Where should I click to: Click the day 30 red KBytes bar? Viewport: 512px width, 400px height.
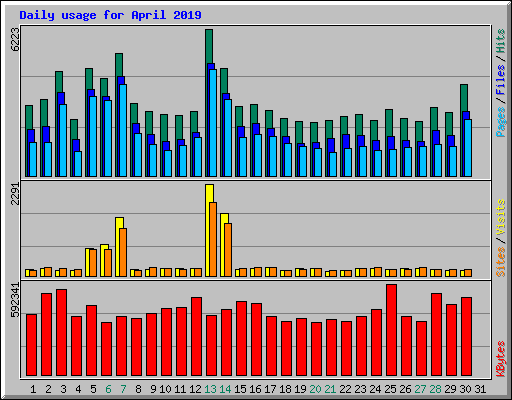pos(466,337)
